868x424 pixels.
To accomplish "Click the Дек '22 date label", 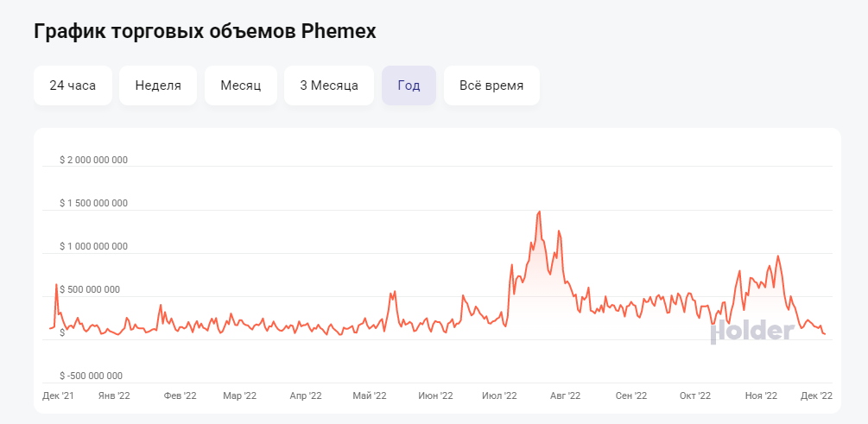I will click(815, 396).
